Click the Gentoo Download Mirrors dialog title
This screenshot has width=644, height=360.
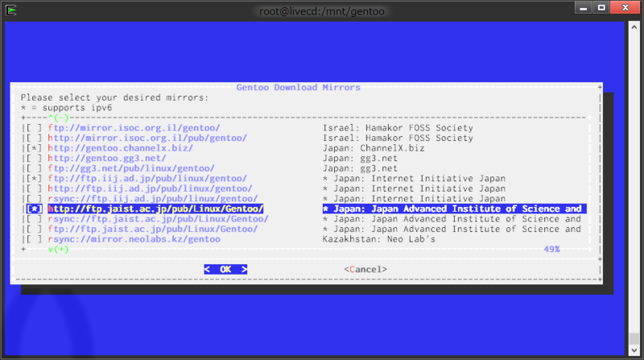(x=298, y=88)
